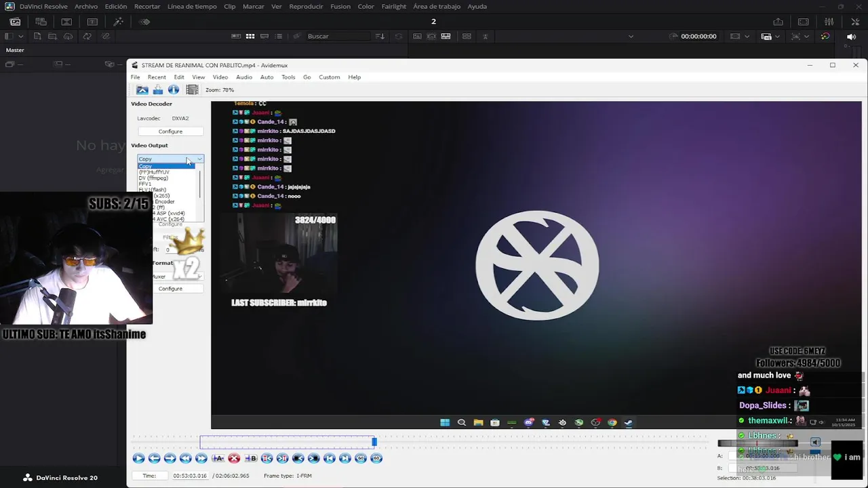Click the codec dropdown list scrollbar
Viewport: 868px width, 488px height.
point(200,183)
